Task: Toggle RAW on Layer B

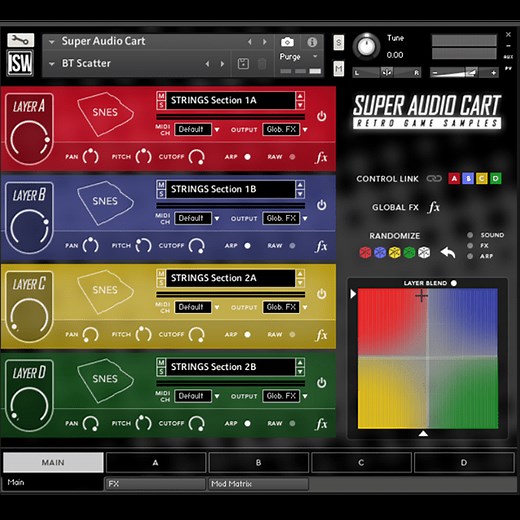Action: [292, 246]
